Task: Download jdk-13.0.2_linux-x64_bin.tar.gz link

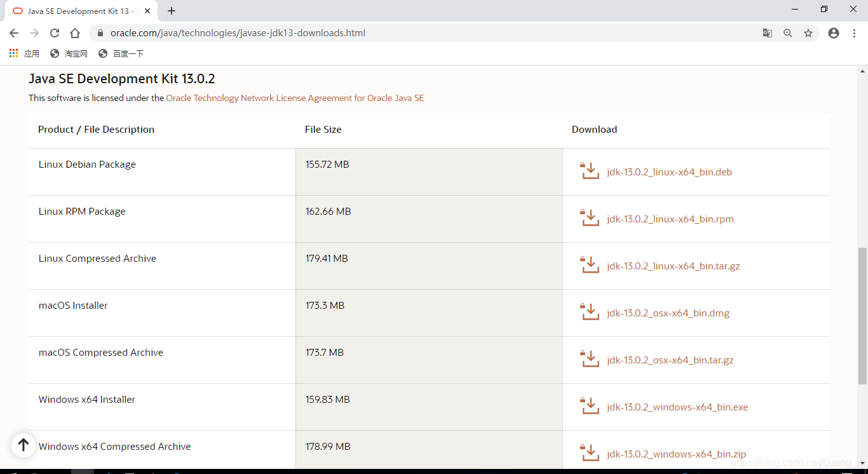Action: coord(674,266)
